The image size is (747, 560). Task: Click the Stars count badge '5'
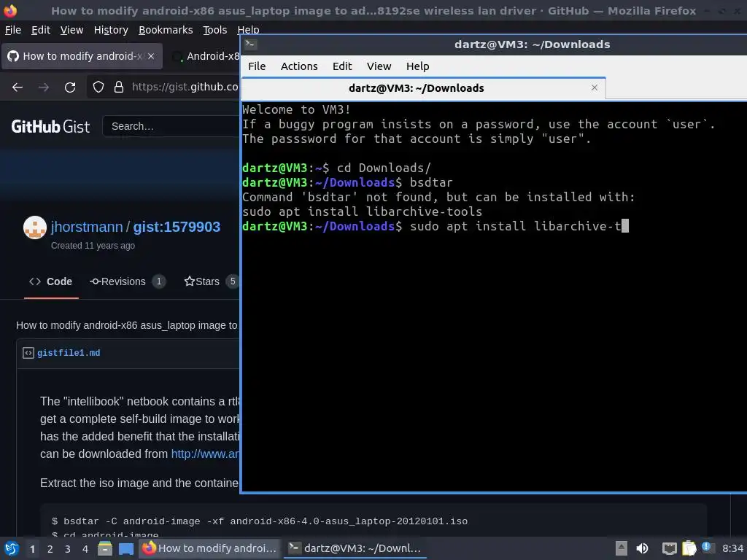(x=233, y=281)
